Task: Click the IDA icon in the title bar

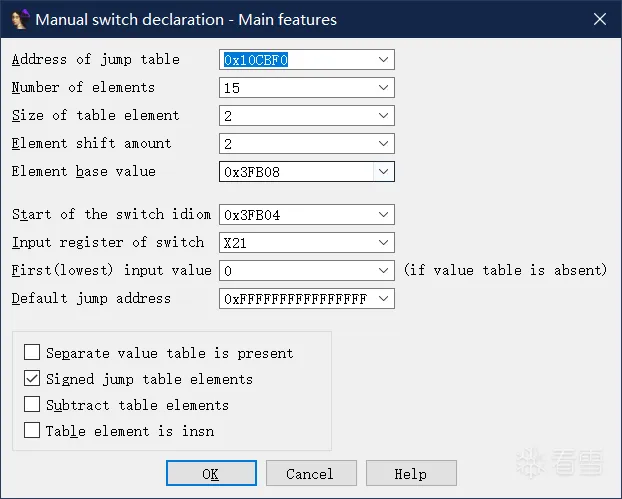Action: 20,19
